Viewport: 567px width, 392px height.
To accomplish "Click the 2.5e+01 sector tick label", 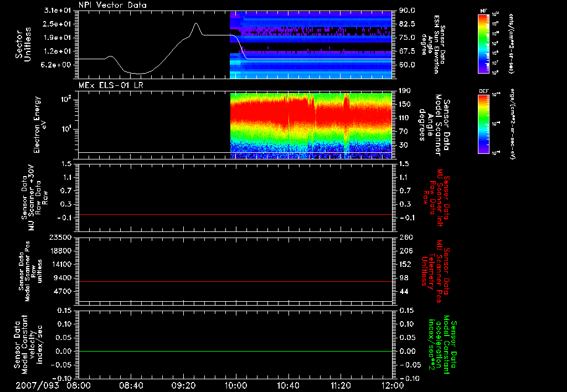I will pyautogui.click(x=58, y=24).
